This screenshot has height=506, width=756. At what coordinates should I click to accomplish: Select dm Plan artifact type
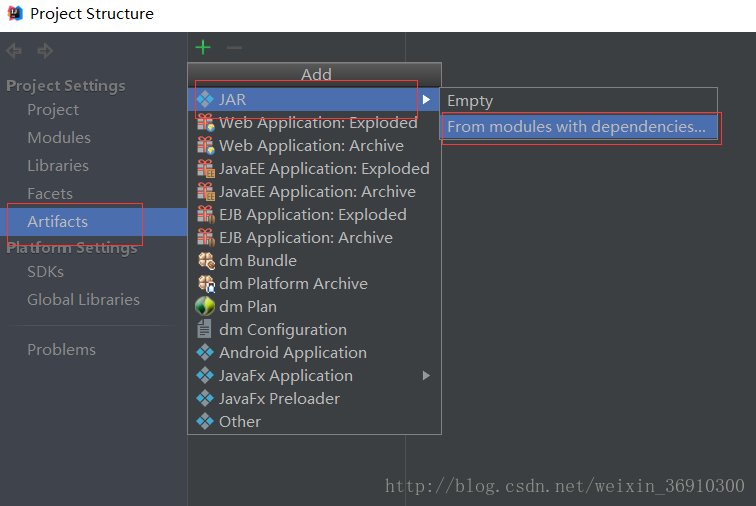(x=314, y=307)
